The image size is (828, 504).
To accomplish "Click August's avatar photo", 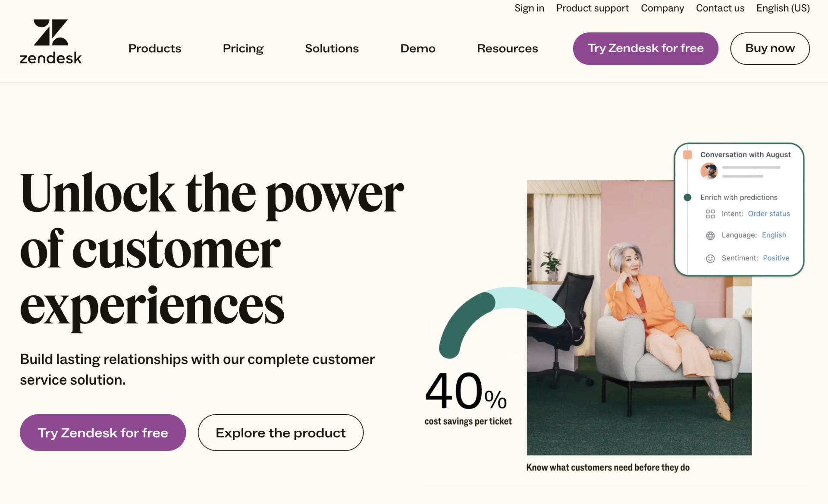I will pyautogui.click(x=709, y=171).
